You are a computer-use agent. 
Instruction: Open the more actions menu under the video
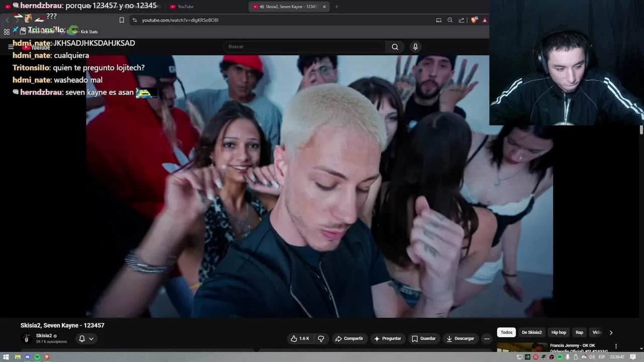[x=487, y=339]
